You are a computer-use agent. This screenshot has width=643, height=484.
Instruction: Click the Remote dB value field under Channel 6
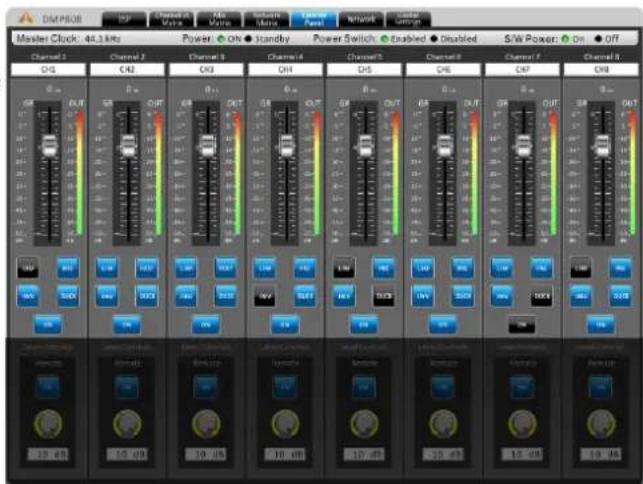coord(443,454)
